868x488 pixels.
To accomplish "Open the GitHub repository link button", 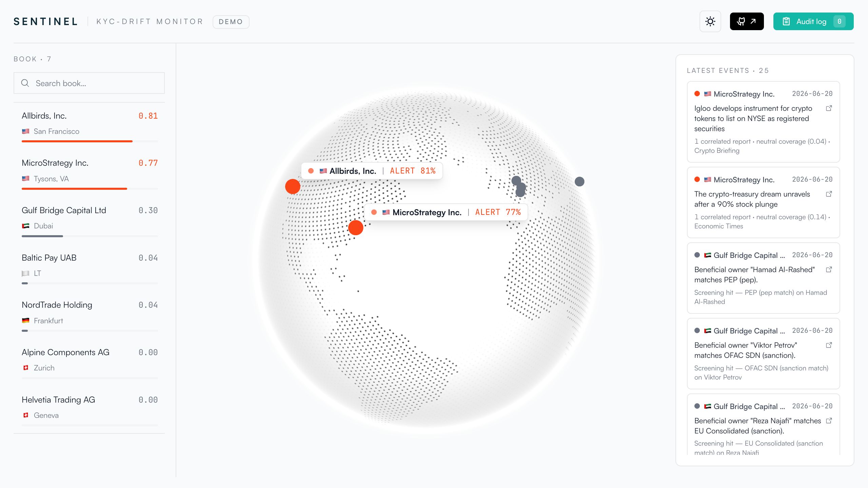I will 747,21.
